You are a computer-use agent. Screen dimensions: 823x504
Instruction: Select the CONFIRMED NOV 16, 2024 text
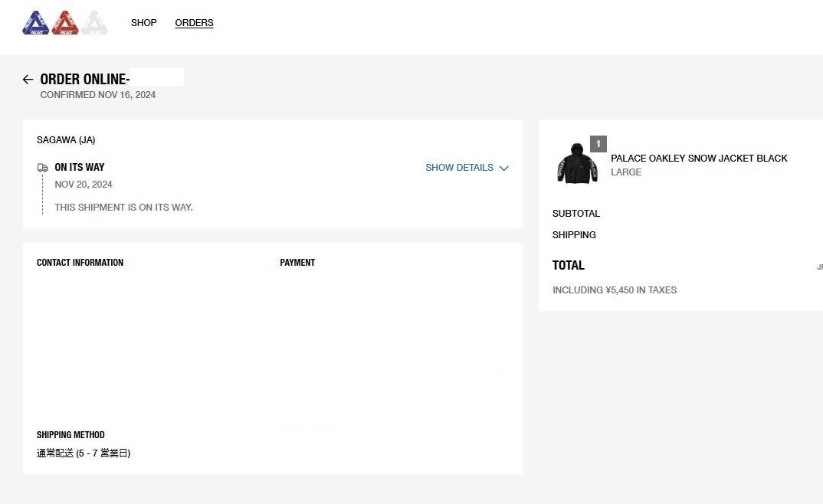coord(97,95)
